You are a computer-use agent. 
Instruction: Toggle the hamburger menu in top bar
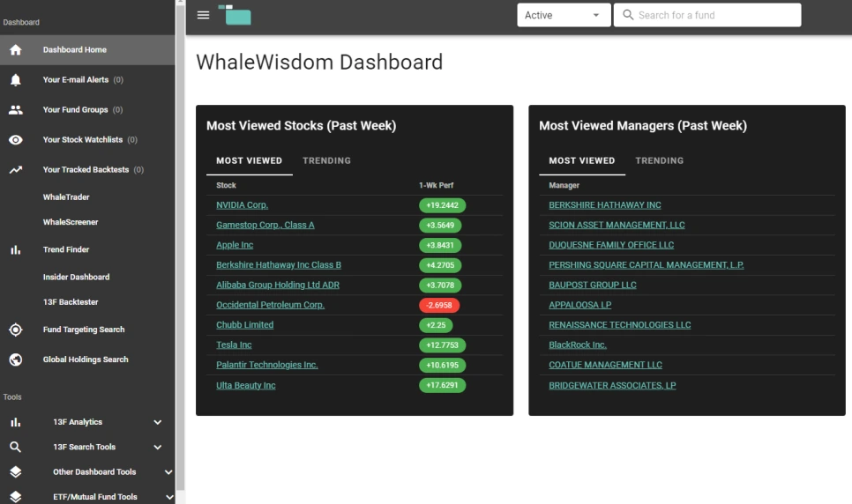[203, 15]
